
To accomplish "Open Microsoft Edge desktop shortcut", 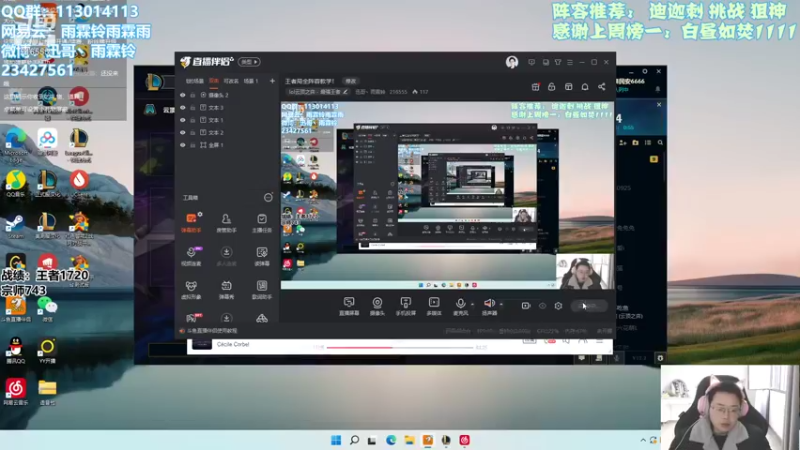I will click(x=16, y=145).
